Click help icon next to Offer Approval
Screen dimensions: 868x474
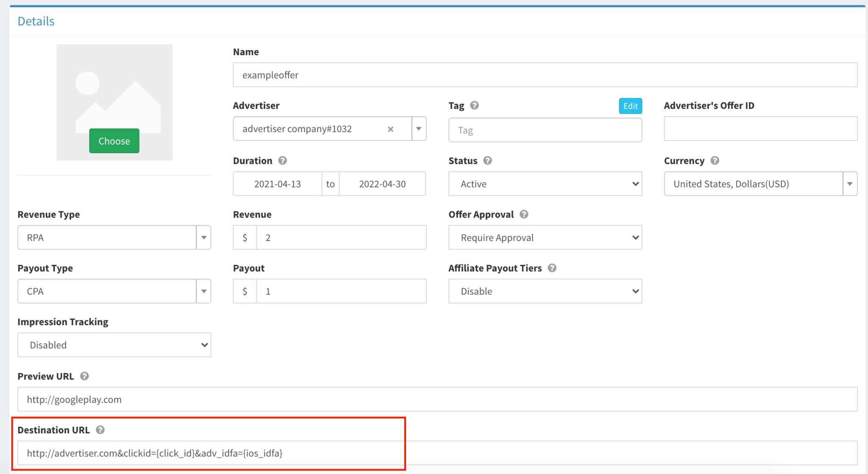click(524, 215)
